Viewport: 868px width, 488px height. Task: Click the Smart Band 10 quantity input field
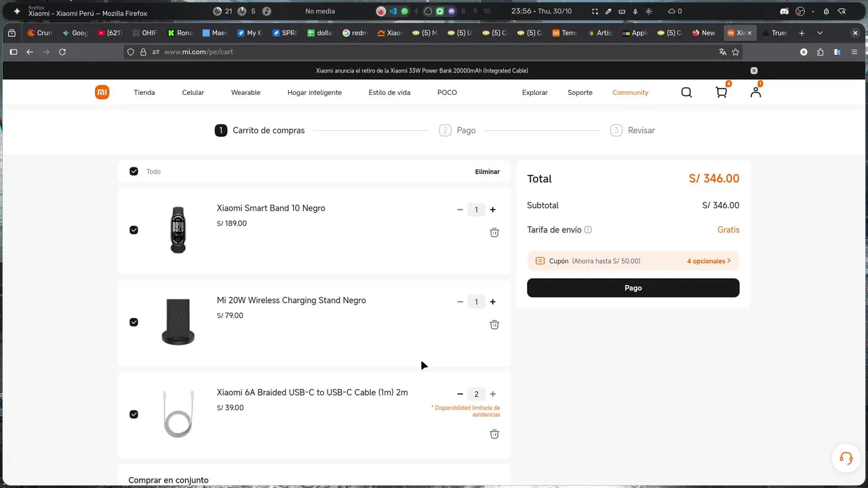pyautogui.click(x=476, y=210)
